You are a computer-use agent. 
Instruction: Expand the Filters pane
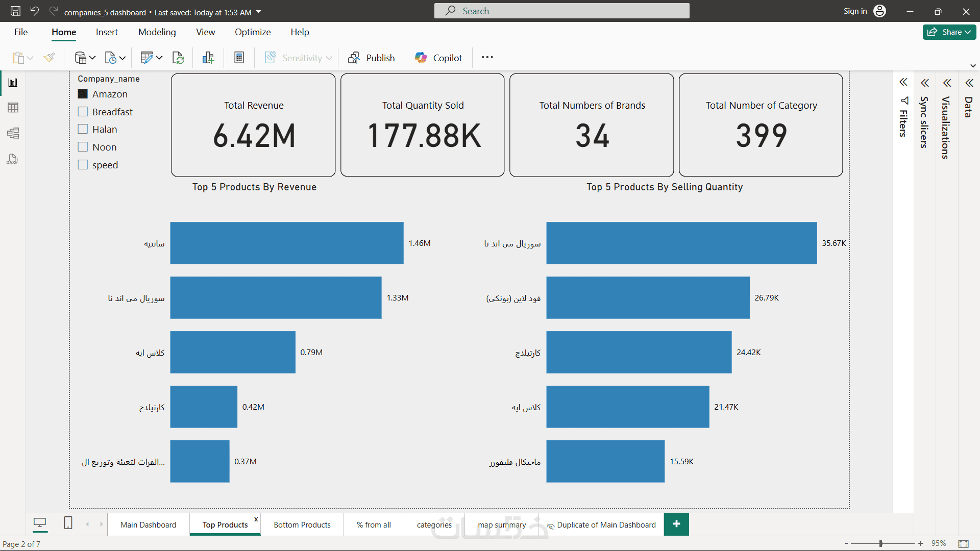pyautogui.click(x=903, y=83)
